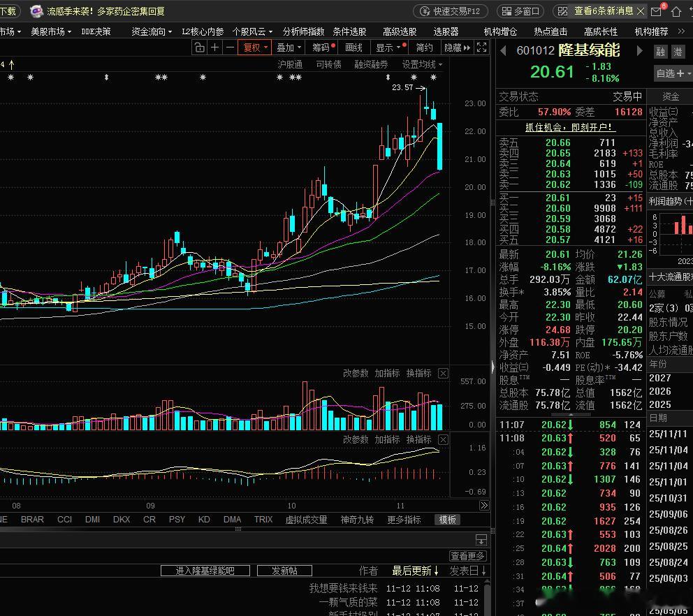
Task: Select 虚拟成交量 indicator tab
Action: click(x=306, y=519)
